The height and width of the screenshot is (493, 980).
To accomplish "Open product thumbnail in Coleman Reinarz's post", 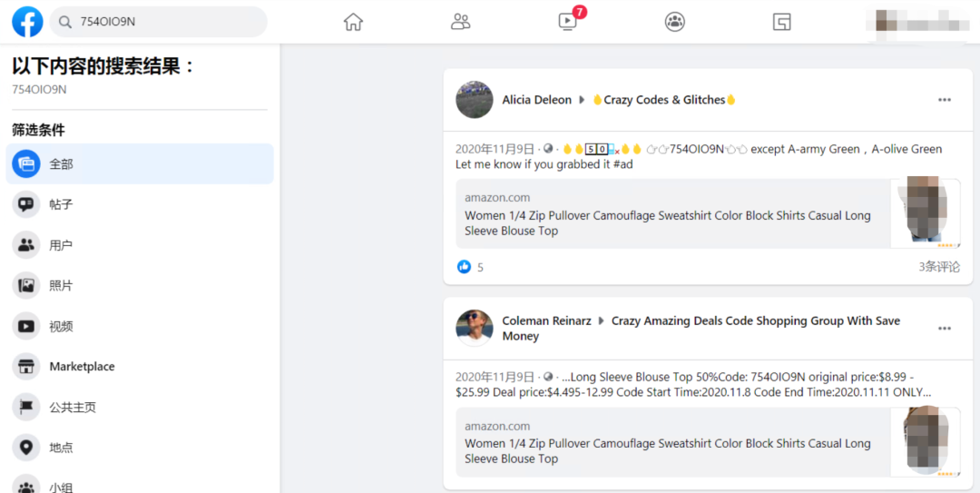I will pyautogui.click(x=925, y=442).
